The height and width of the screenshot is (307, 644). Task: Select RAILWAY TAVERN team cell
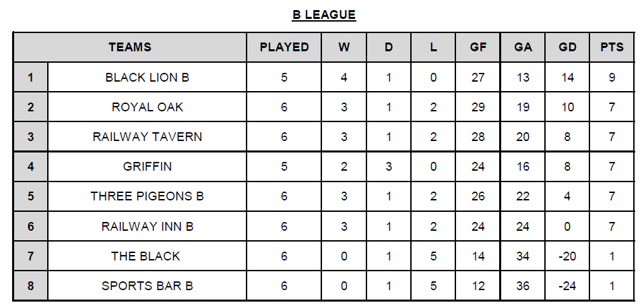[147, 136]
